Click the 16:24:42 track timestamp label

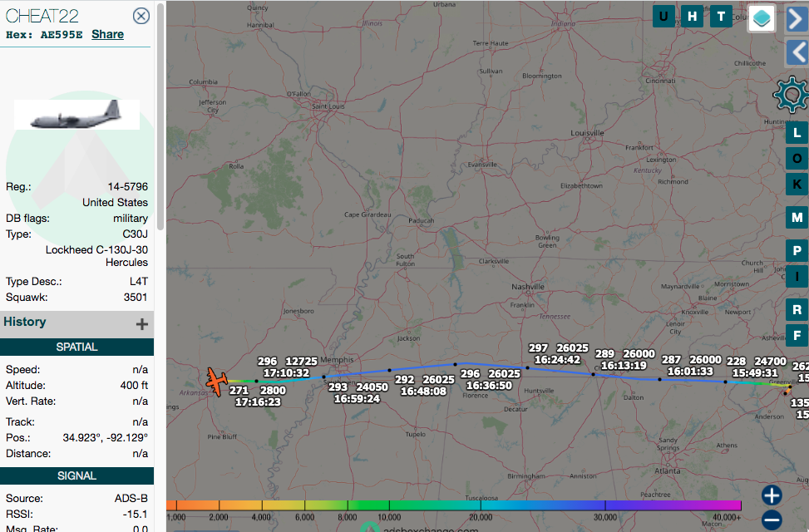coord(557,360)
